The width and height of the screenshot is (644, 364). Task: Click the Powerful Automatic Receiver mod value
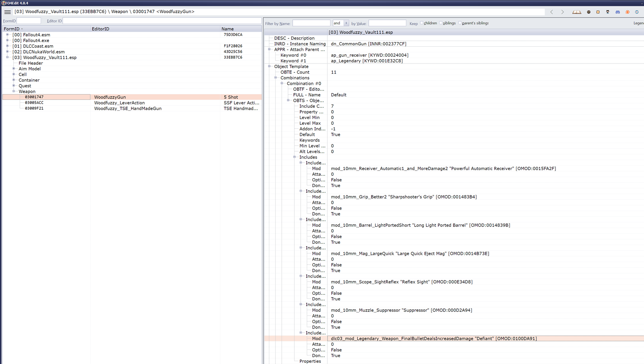tap(443, 169)
